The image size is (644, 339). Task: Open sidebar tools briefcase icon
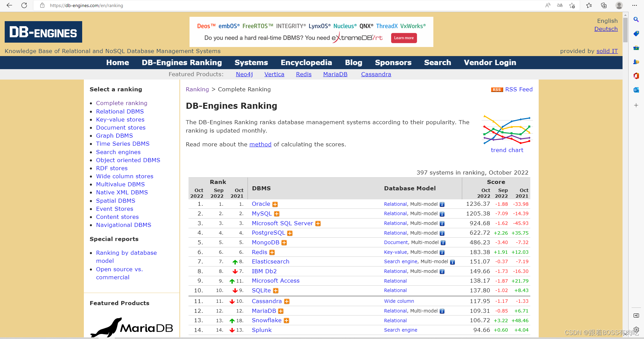point(636,48)
